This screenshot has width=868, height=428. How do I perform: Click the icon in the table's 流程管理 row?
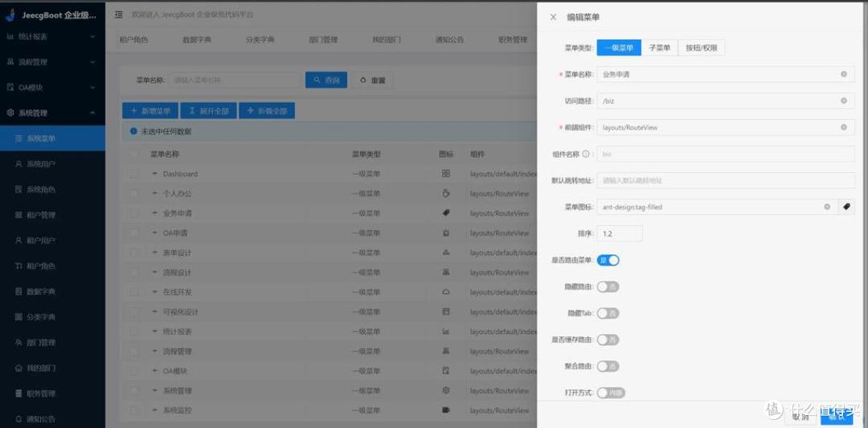pos(445,351)
